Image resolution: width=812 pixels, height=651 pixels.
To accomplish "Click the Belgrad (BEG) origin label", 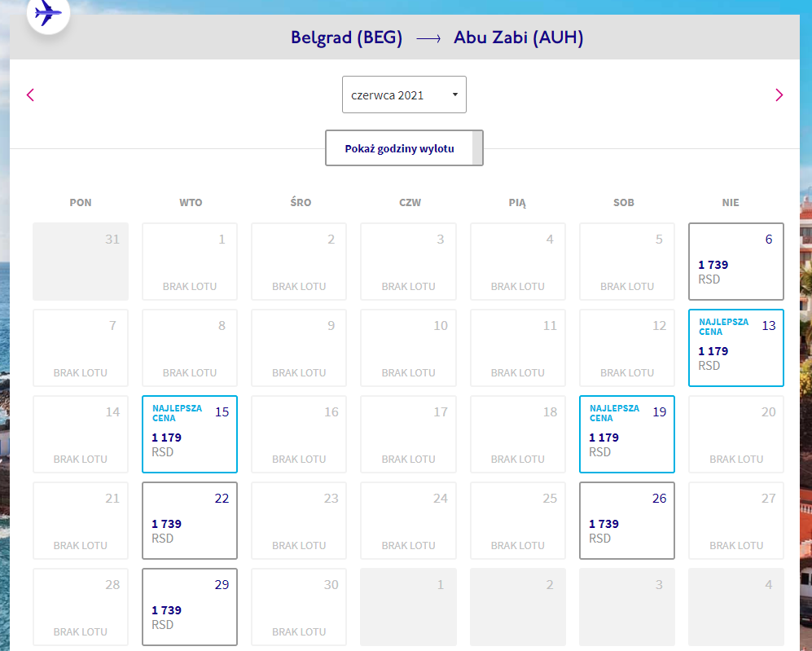I will tap(346, 37).
